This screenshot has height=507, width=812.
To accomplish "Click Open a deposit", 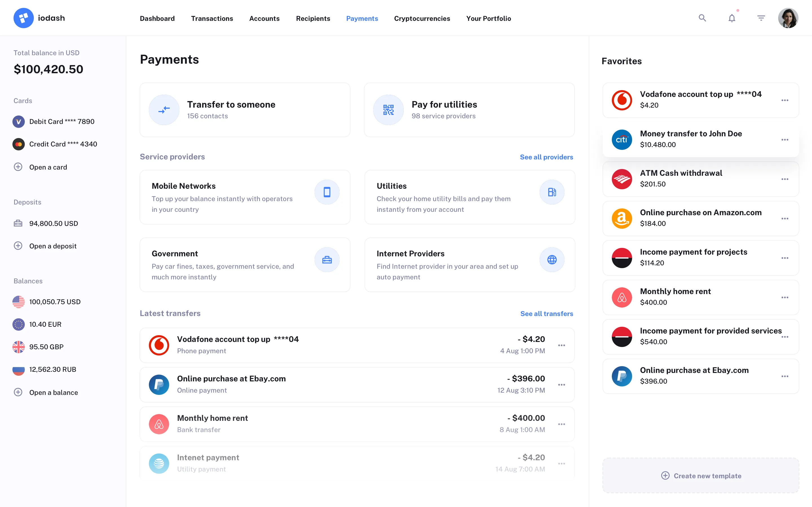I will pyautogui.click(x=52, y=246).
